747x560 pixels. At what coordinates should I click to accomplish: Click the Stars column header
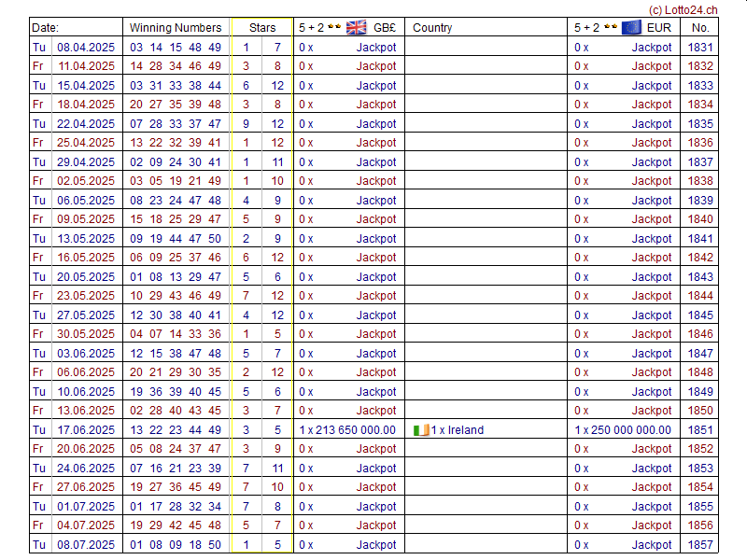click(262, 28)
